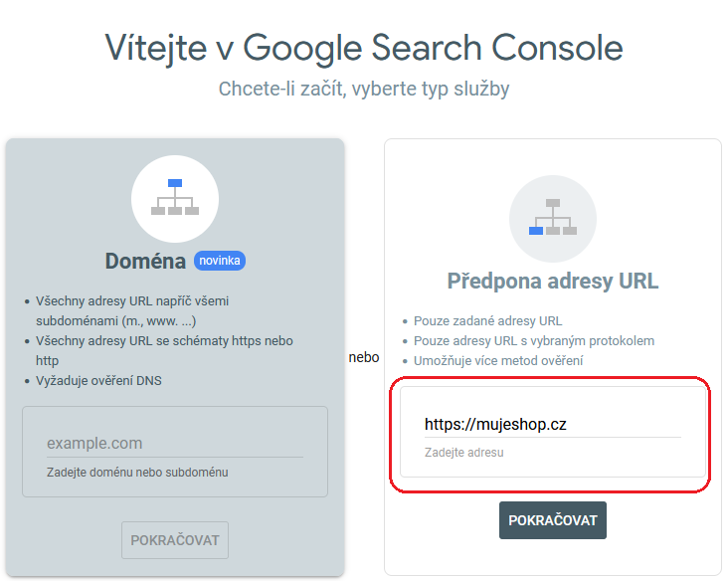
Task: Click the "Chcete-li začít, vyberte typ služby" subtitle
Action: pyautogui.click(x=364, y=89)
